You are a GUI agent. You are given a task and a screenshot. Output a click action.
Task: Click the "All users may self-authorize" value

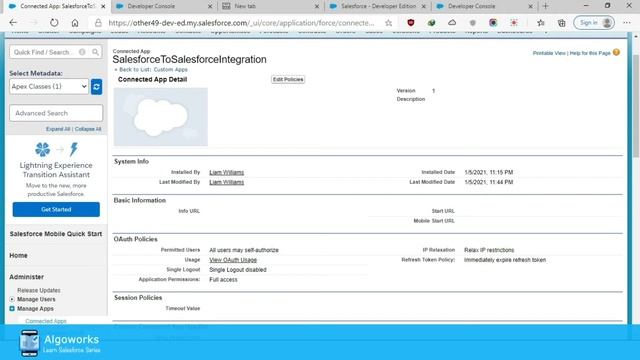click(x=244, y=250)
